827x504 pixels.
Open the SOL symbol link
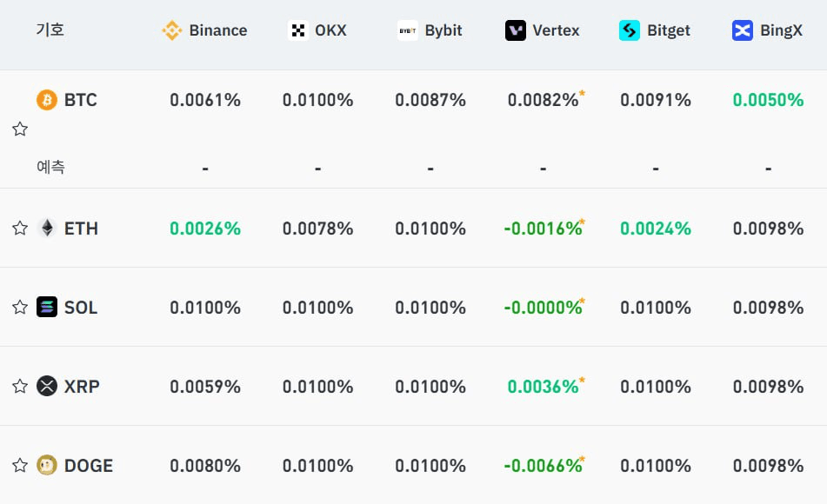(x=81, y=308)
